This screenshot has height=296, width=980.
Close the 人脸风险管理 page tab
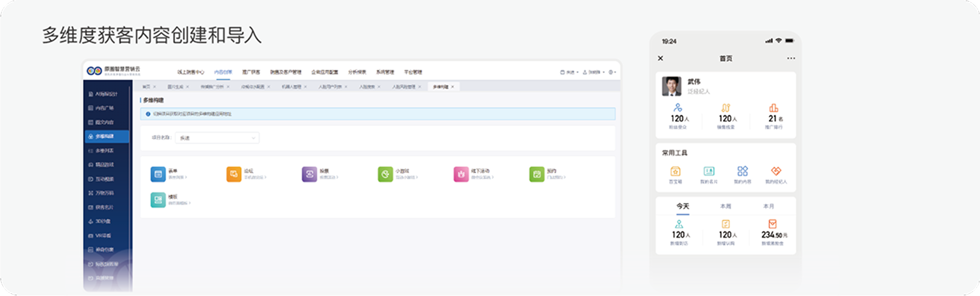pyautogui.click(x=419, y=87)
